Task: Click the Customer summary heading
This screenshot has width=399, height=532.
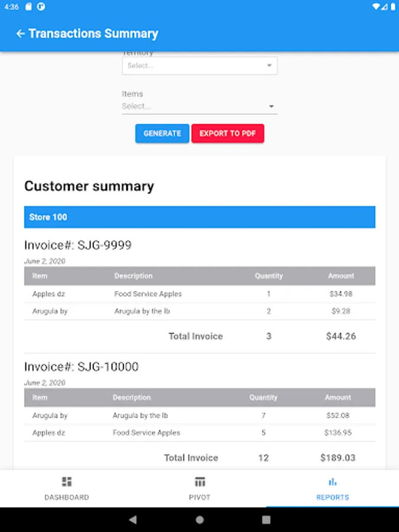Action: (x=89, y=186)
